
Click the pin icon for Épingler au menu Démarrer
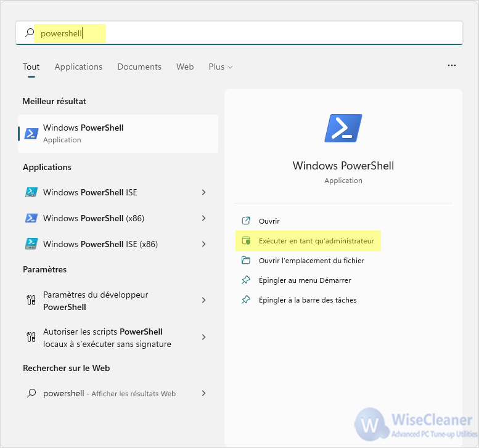pos(246,280)
